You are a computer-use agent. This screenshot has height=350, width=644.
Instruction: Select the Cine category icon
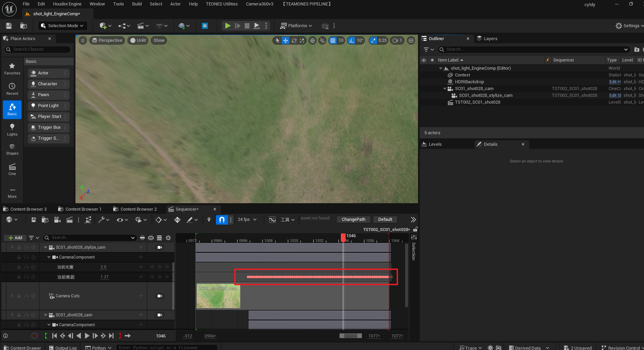12,169
